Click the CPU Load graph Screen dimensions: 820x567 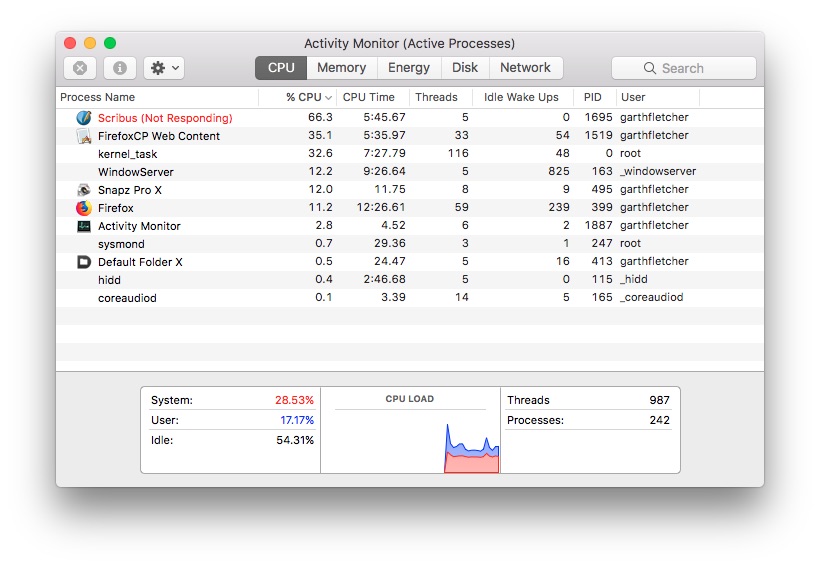click(x=410, y=438)
